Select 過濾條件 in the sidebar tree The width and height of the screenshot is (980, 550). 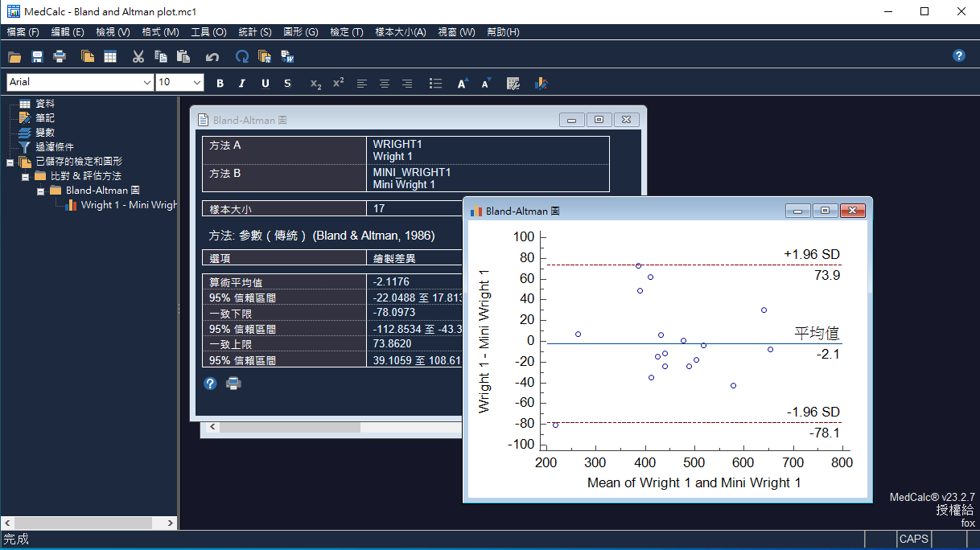[x=55, y=147]
